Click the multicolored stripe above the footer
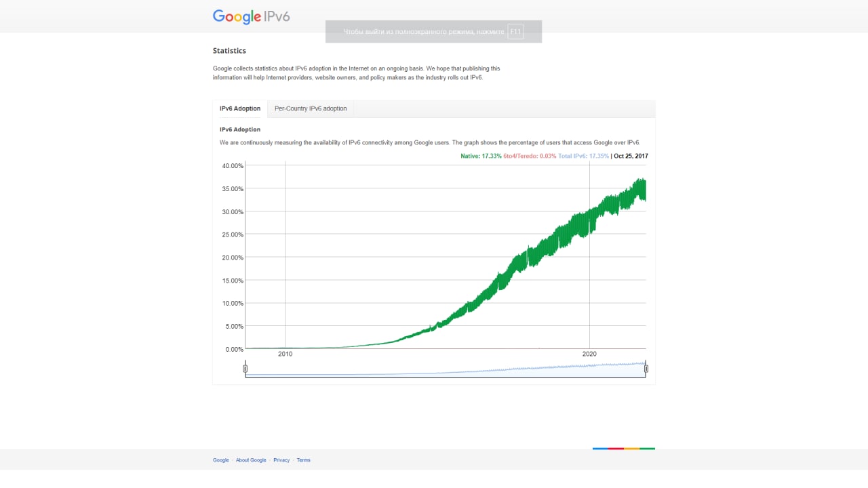This screenshot has width=868, height=488. tap(624, 448)
